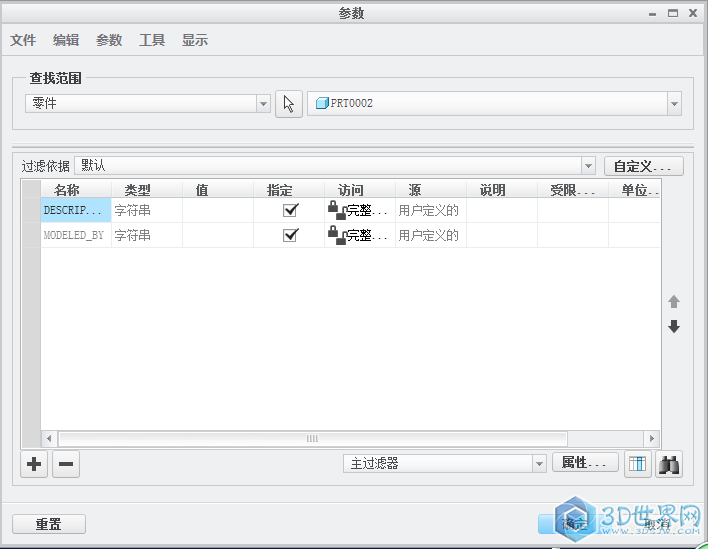
Task: Open the 文件 menu
Action: tap(23, 40)
